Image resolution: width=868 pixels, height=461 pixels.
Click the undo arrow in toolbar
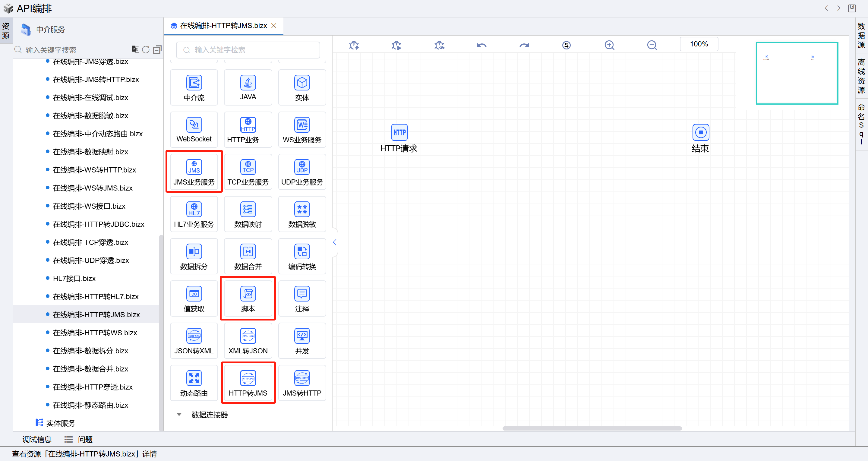click(481, 45)
